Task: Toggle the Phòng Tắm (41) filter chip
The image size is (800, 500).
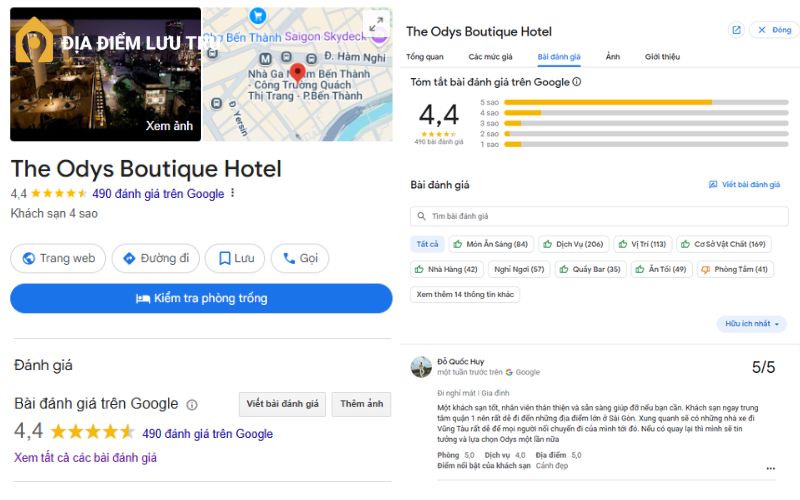Action: 734,269
